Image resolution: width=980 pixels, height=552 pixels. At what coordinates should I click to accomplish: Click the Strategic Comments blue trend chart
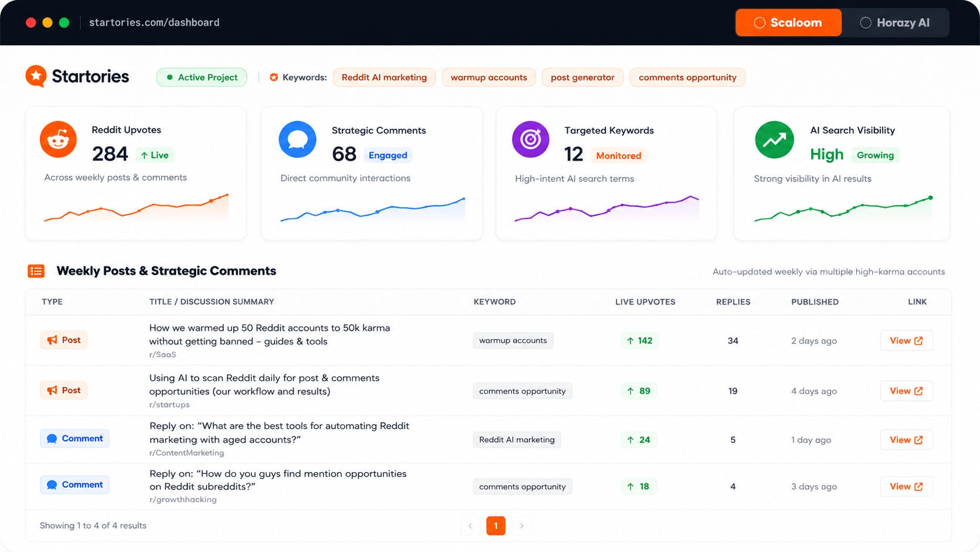point(373,209)
